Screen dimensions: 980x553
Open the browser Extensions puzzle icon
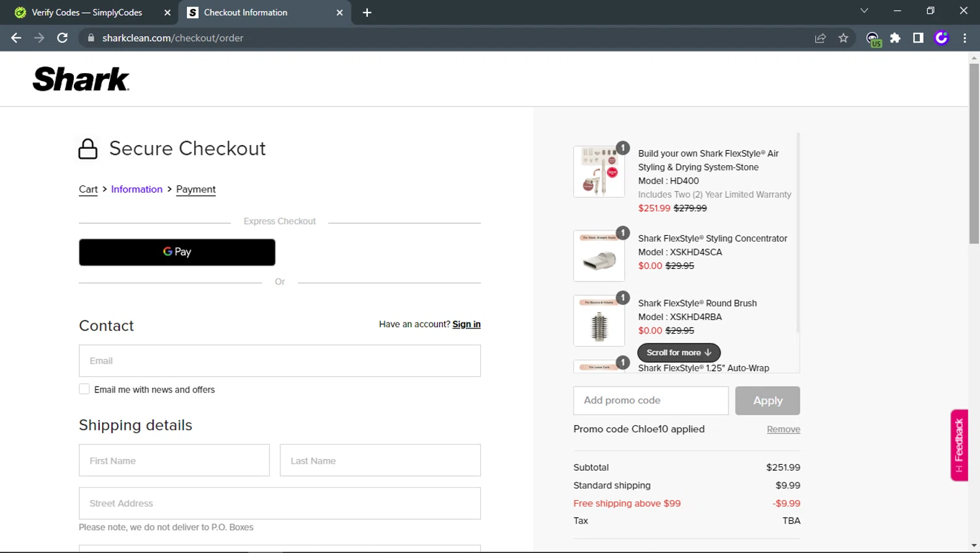coord(895,38)
